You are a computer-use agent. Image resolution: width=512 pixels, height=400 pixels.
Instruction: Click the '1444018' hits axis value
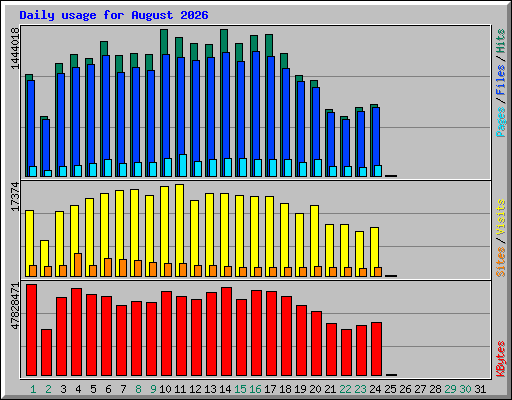pyautogui.click(x=15, y=48)
